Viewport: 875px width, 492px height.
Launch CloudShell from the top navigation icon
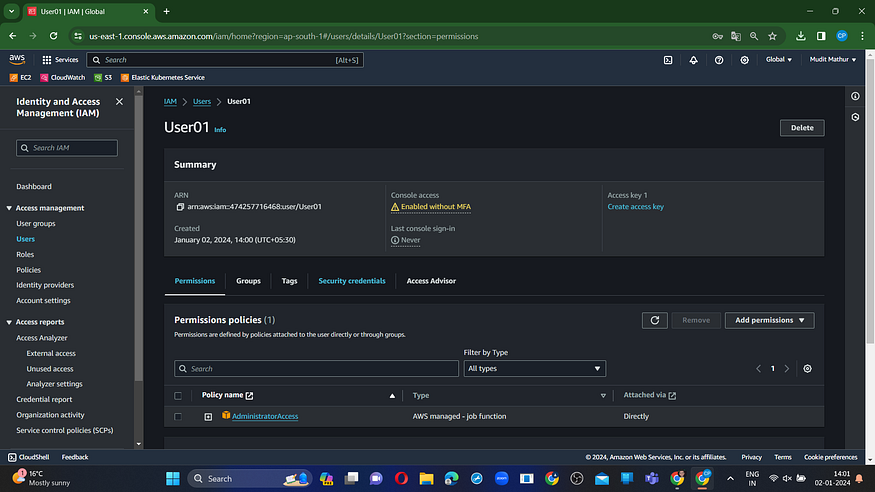(668, 60)
